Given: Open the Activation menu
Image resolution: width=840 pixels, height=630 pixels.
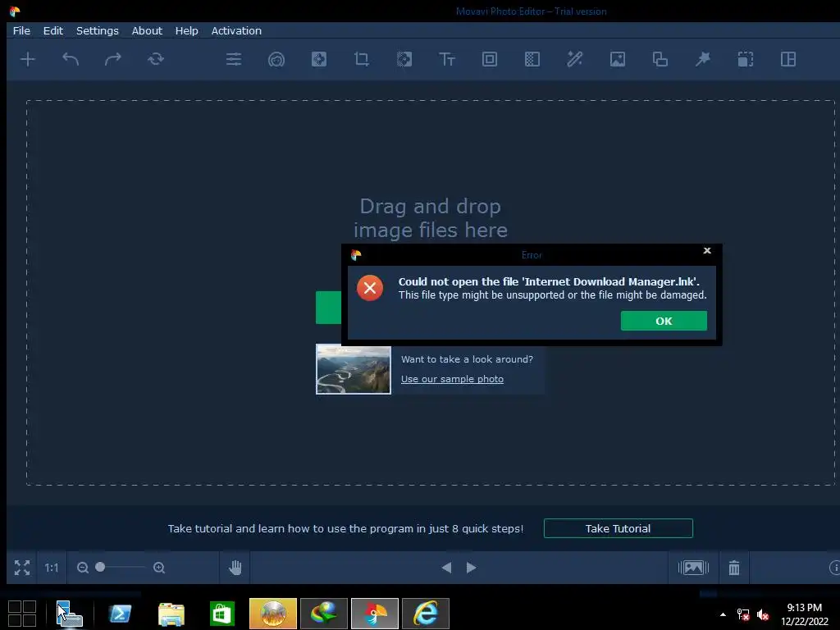Looking at the screenshot, I should [x=236, y=30].
